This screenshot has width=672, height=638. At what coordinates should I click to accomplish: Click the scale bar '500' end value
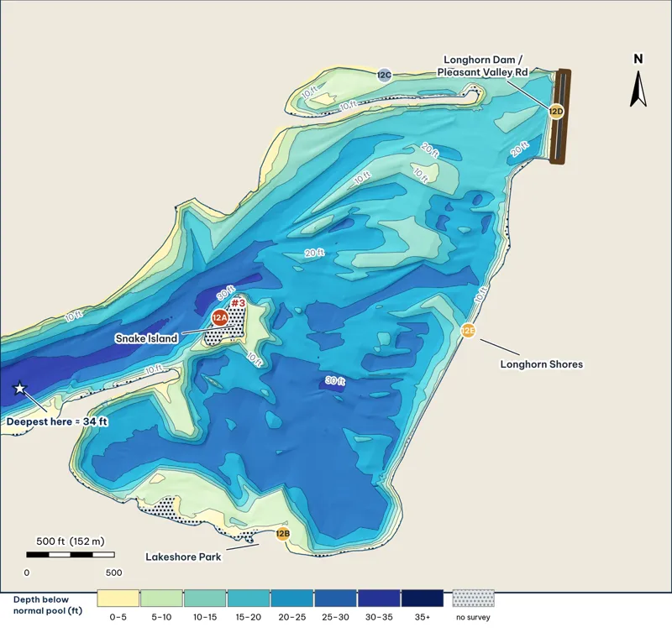point(113,573)
